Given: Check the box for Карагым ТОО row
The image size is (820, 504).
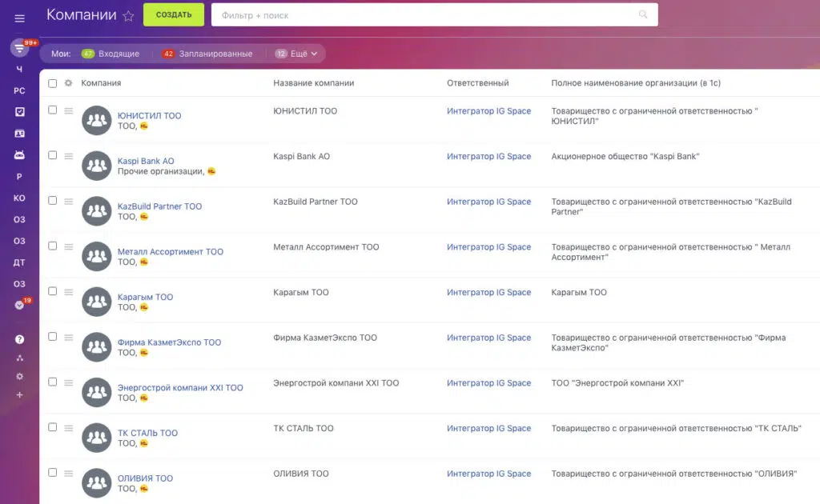Looking at the screenshot, I should click(53, 291).
